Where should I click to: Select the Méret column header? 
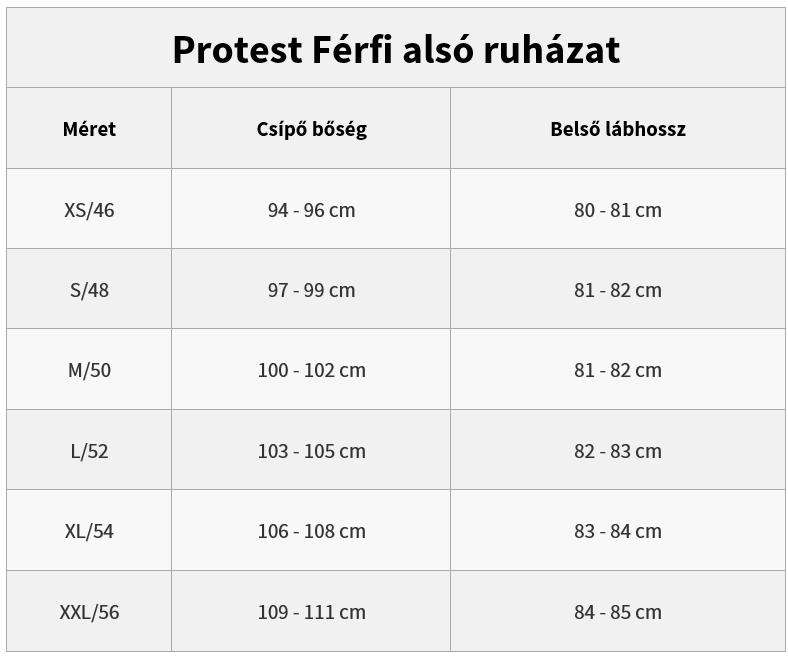(x=89, y=129)
